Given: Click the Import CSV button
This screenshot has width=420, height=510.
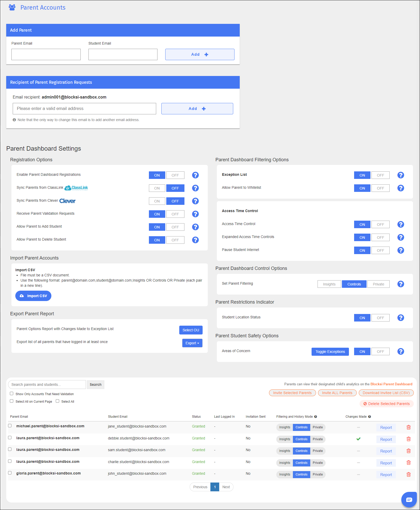Looking at the screenshot, I should (33, 296).
